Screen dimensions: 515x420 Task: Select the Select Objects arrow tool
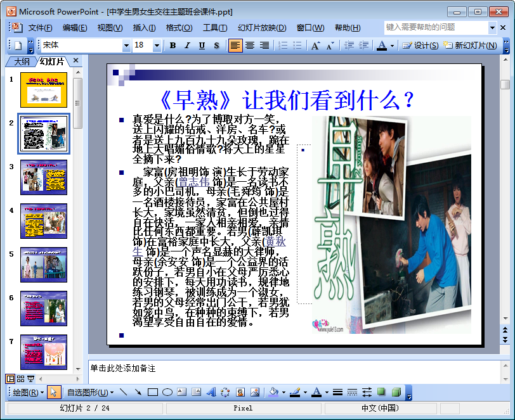[54, 392]
